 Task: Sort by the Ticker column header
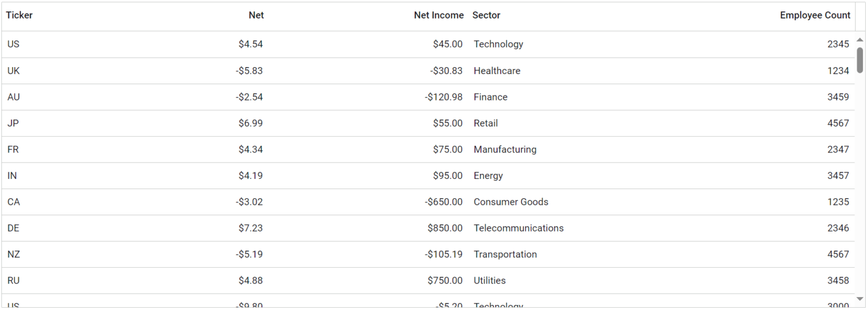(19, 15)
